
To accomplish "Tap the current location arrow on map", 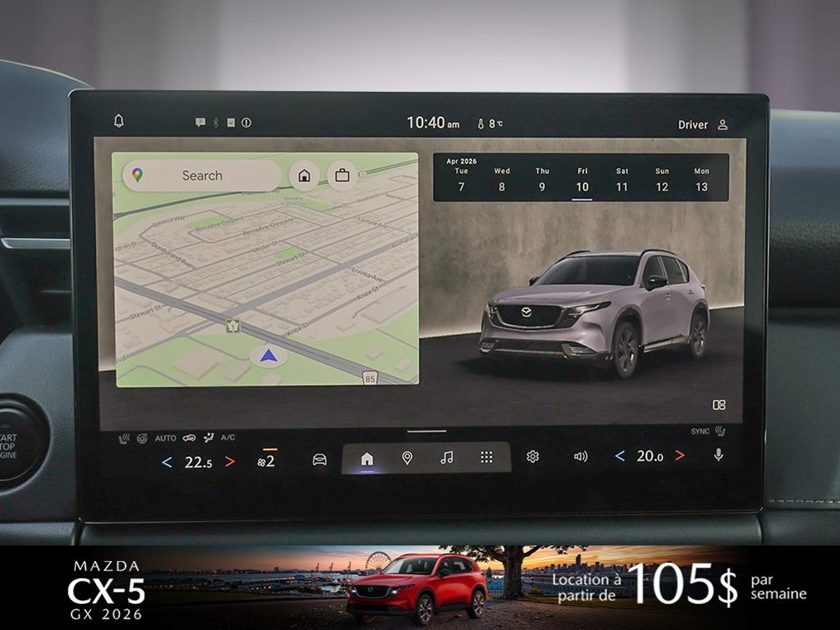I will pyautogui.click(x=268, y=356).
